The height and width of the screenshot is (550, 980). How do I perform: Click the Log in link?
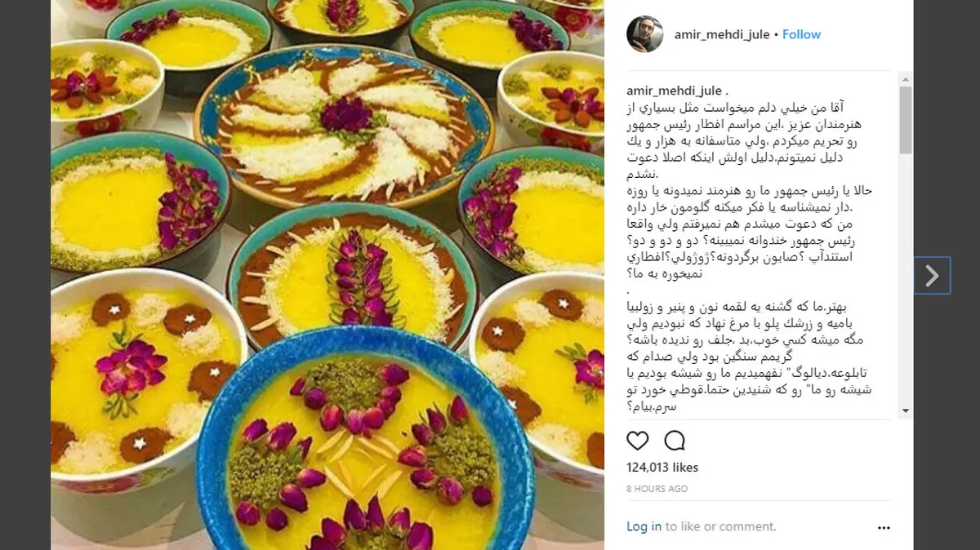(x=644, y=526)
